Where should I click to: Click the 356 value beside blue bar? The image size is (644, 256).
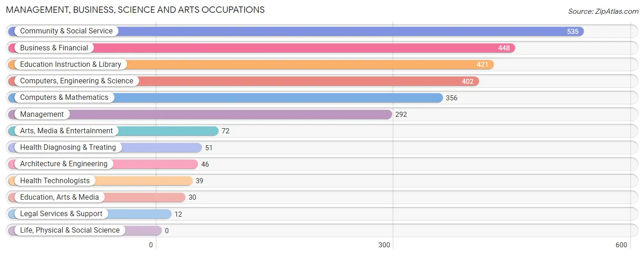452,98
